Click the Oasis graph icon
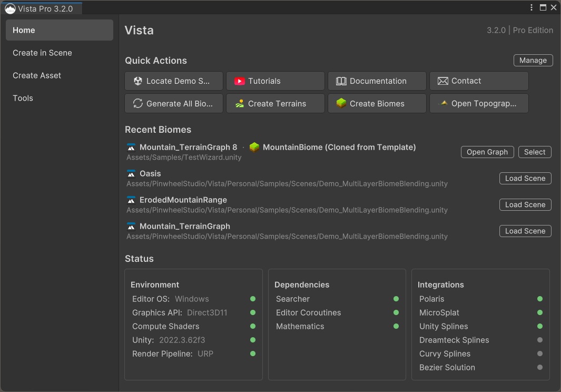The height and width of the screenshot is (392, 561). pos(131,174)
